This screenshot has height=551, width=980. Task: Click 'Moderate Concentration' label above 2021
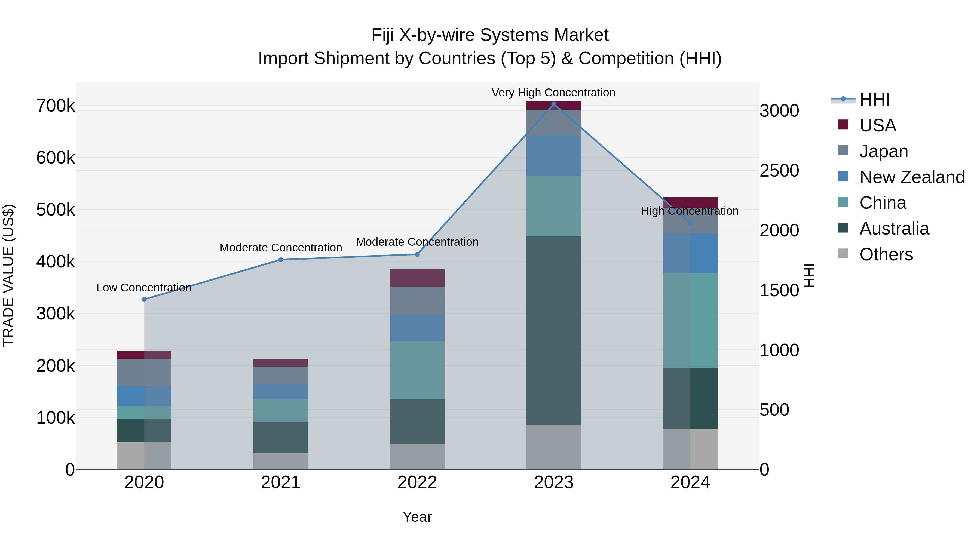coord(281,248)
